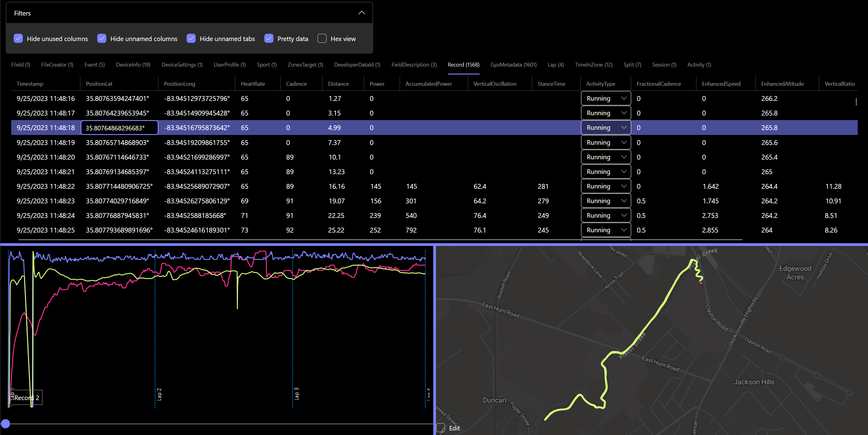Image resolution: width=868 pixels, height=435 pixels.
Task: Enable Hex view
Action: (322, 38)
